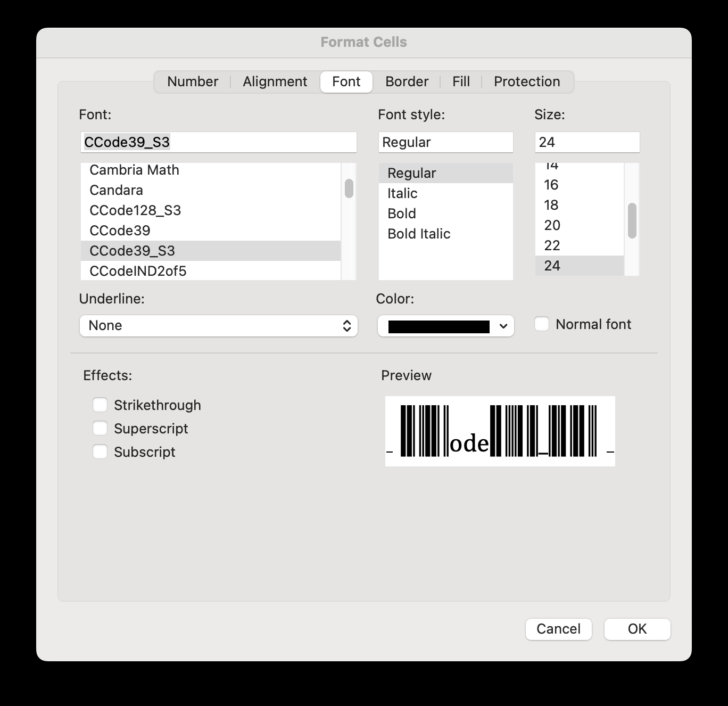Select the Font tab
The height and width of the screenshot is (706, 728).
point(346,81)
